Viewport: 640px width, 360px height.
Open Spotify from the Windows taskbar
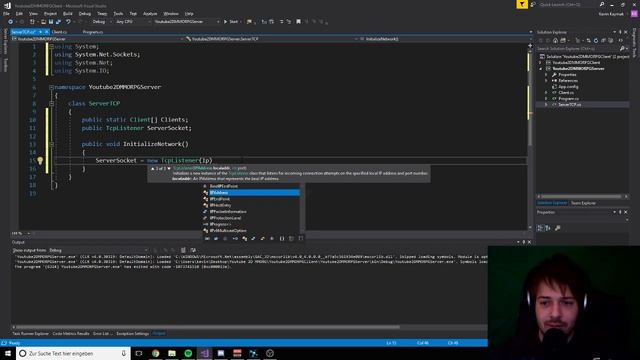click(188, 353)
